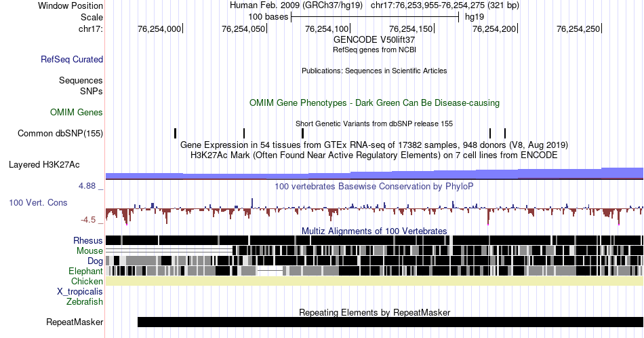
Task: Click the 100 bases scale bar
Action: 375,17
